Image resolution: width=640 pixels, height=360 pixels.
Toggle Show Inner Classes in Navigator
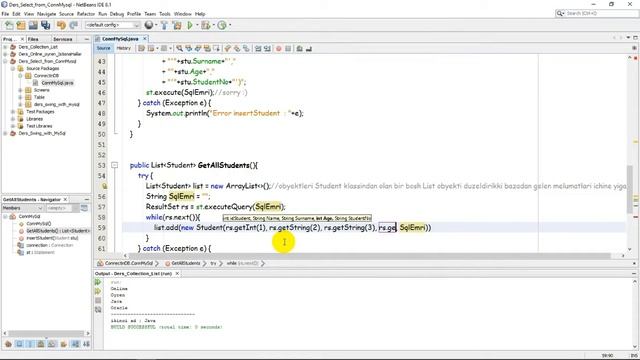click(52, 344)
